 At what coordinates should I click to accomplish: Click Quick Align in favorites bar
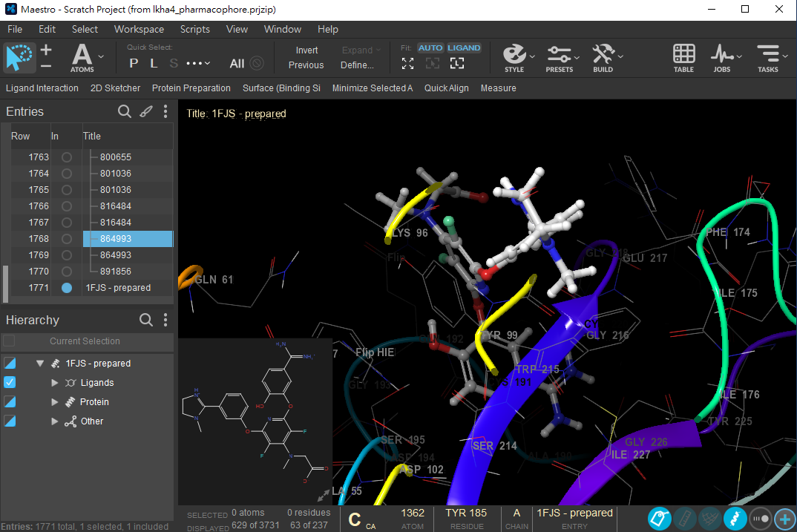click(446, 88)
